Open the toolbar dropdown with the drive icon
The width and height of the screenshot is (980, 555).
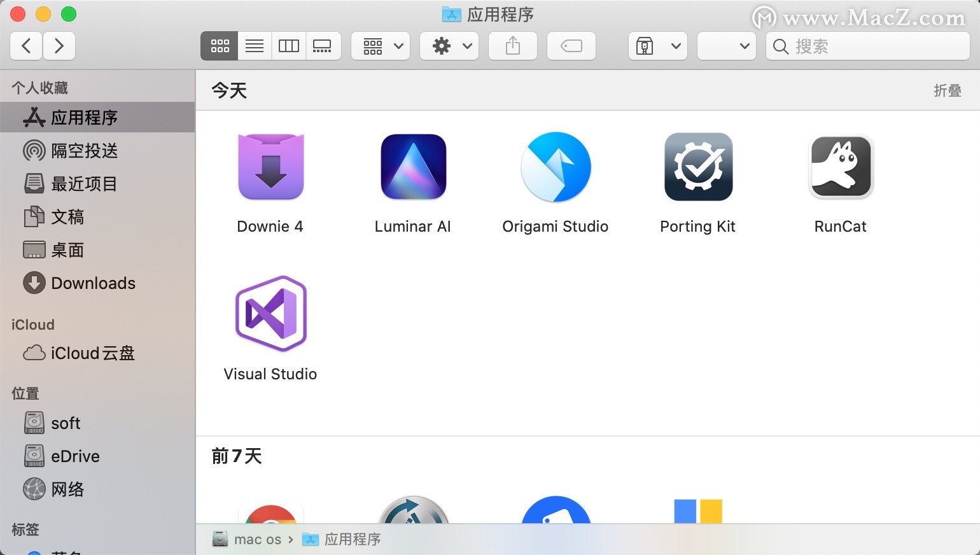658,46
